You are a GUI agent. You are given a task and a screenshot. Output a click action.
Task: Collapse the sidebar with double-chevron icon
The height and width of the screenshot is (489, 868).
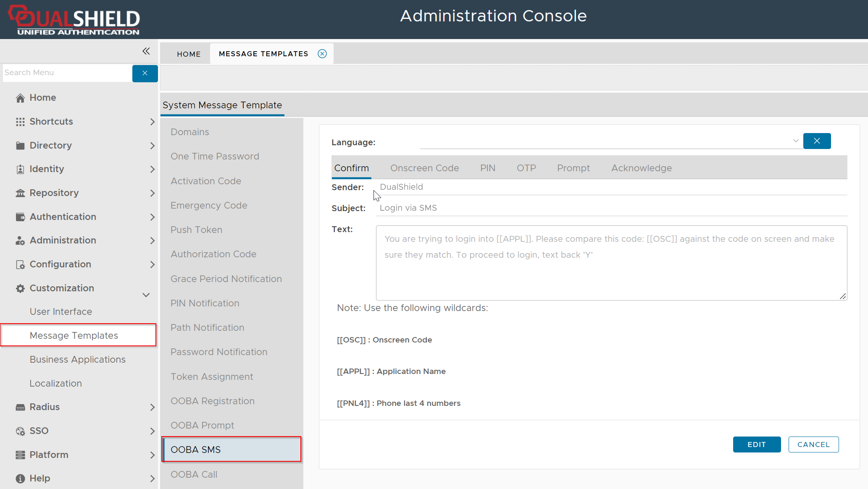(x=146, y=51)
